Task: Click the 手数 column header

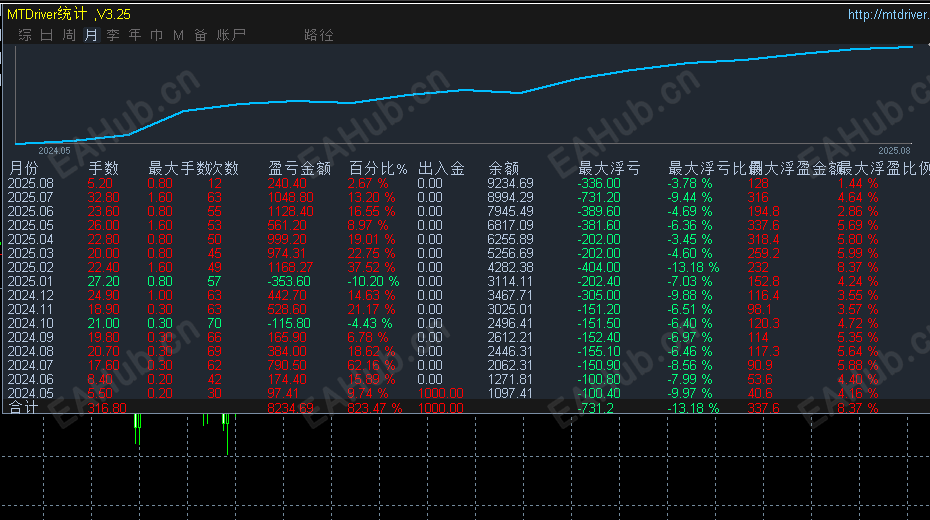Action: coord(103,168)
